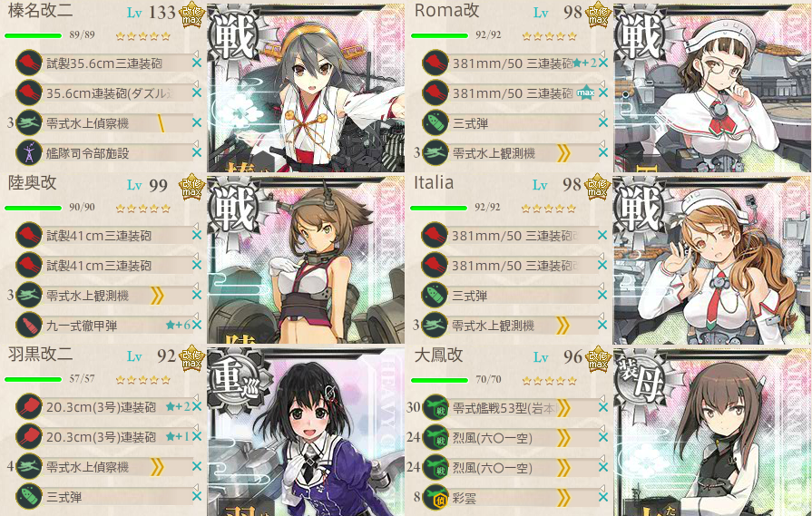
Task: Click 羽黒改二's 零式水上偵察機 seaplane icon
Action: point(29,467)
